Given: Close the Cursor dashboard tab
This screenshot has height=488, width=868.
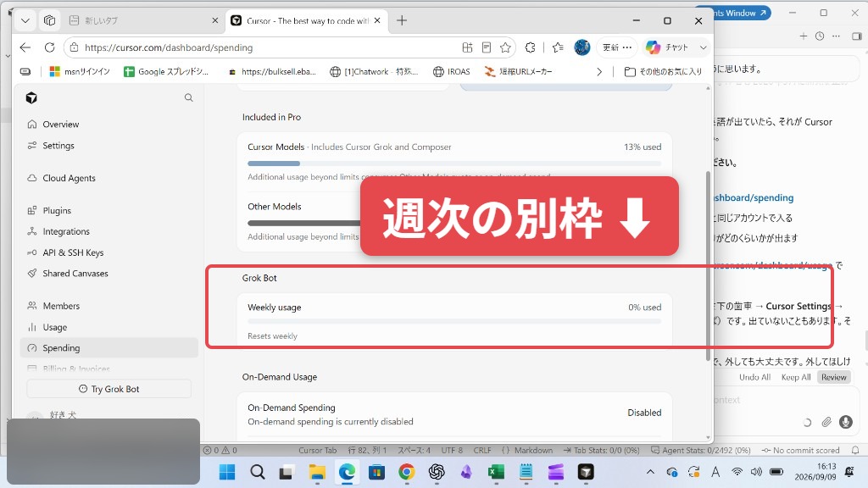Looking at the screenshot, I should 377,20.
